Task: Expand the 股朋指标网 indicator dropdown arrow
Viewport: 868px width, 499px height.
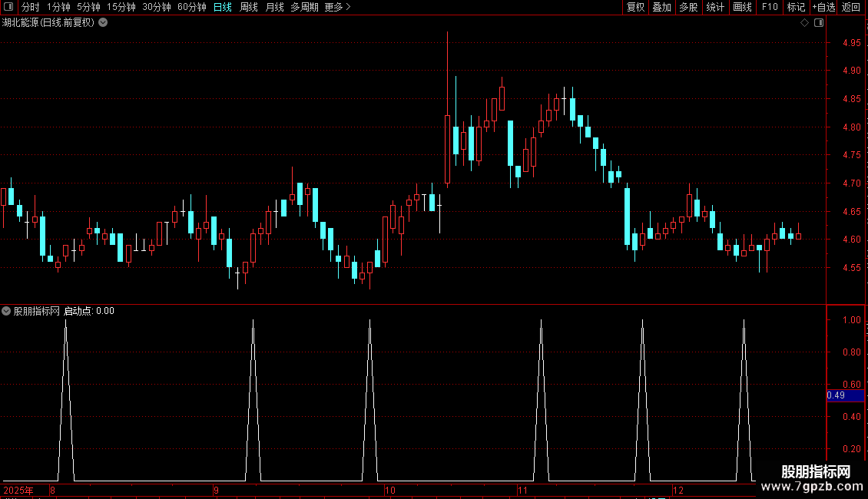Action: click(x=6, y=311)
